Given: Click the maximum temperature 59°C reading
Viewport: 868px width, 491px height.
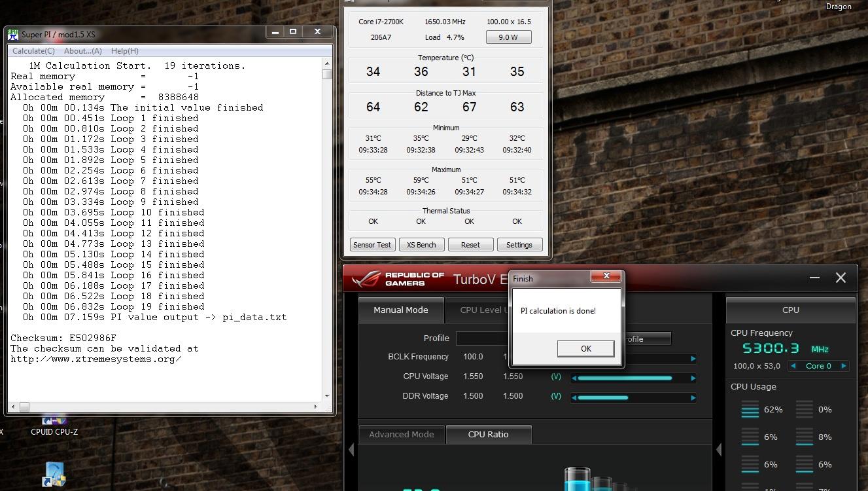Looking at the screenshot, I should pos(421,180).
